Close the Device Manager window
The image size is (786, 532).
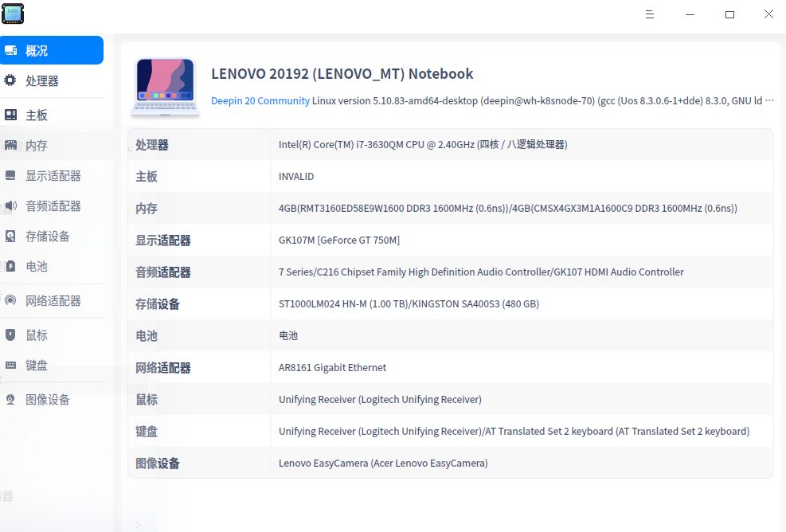coord(768,14)
